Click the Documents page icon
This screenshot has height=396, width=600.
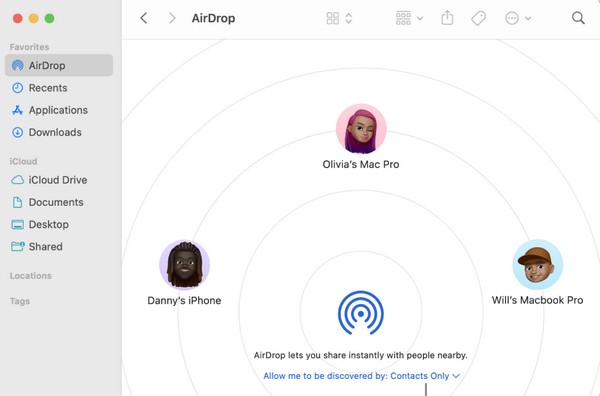tap(18, 202)
